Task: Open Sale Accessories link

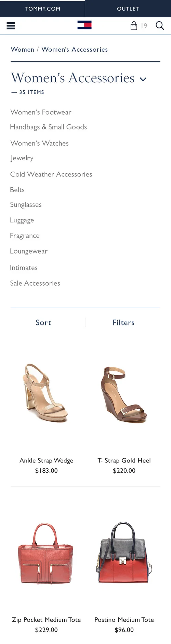Action: 35,283
